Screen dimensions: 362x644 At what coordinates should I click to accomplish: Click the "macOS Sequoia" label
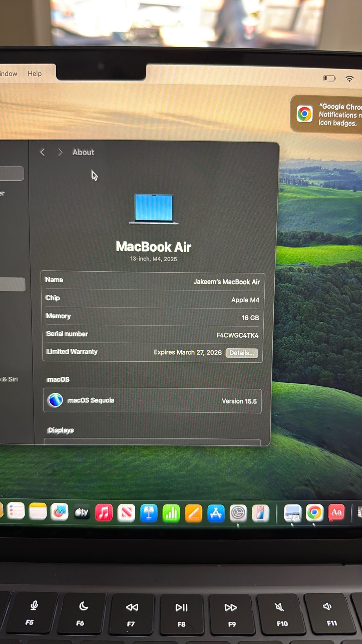[91, 400]
